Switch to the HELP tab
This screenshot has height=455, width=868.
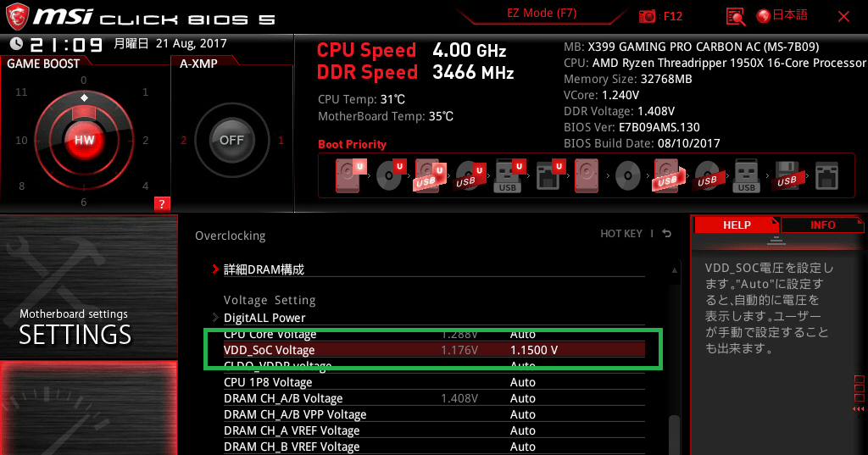click(737, 225)
